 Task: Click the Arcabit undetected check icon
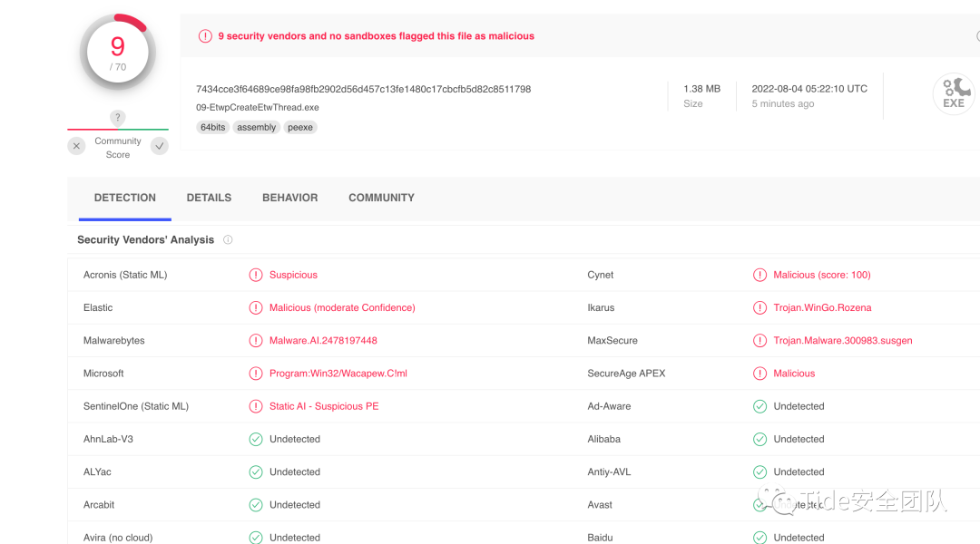(256, 505)
